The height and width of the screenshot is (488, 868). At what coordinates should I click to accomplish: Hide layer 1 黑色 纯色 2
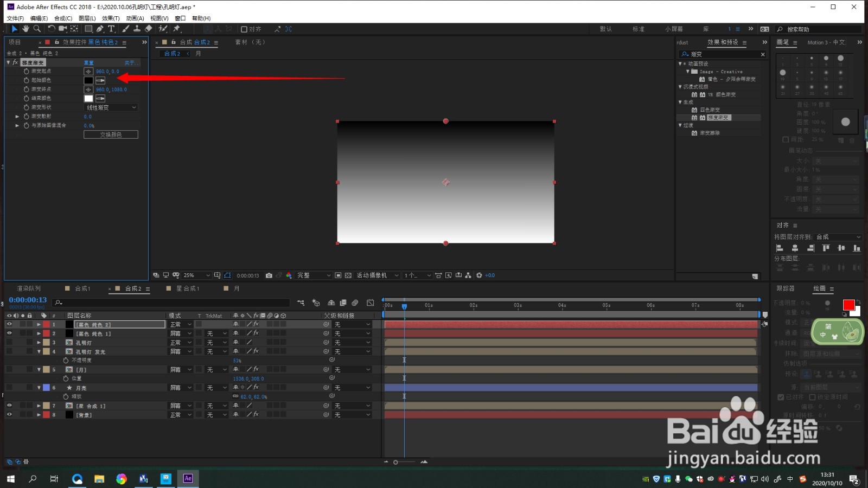(x=9, y=324)
